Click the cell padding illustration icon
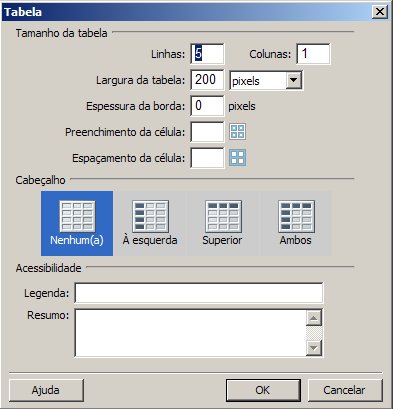Viewport: 393px width, 409px height. 238,131
